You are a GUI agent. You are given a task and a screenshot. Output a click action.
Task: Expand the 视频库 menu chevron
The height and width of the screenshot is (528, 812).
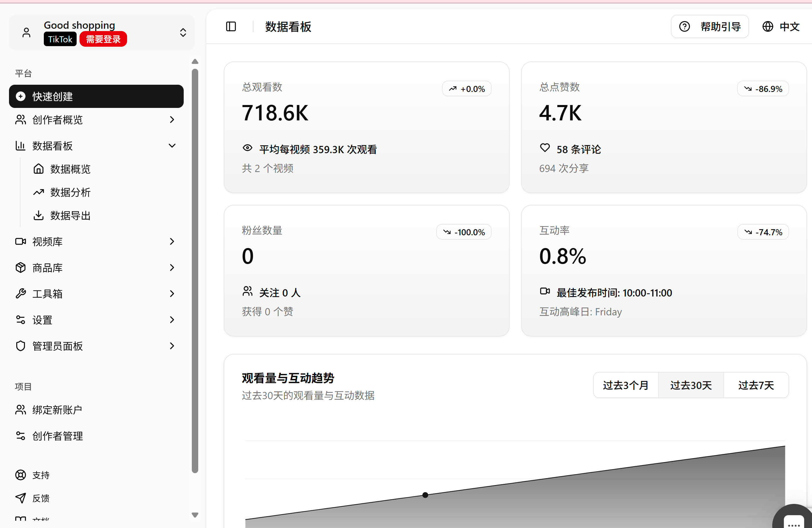[x=172, y=241]
